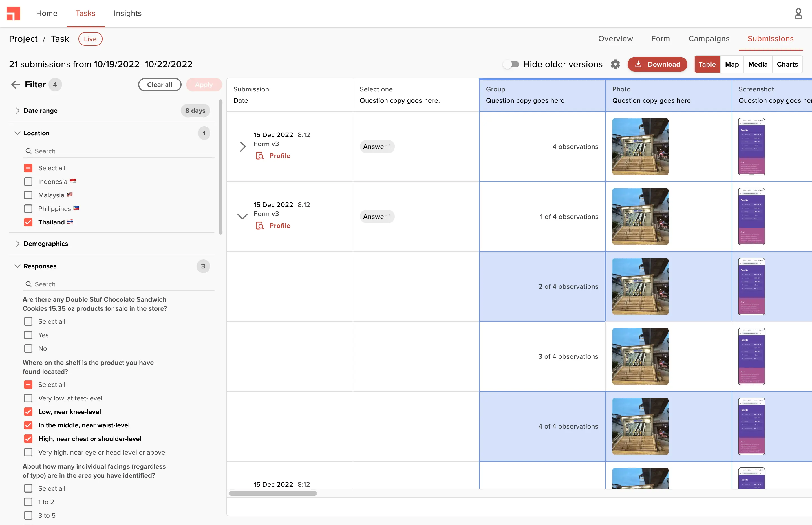The width and height of the screenshot is (812, 525).
Task: Click the horizontal table scrollbar
Action: [272, 493]
